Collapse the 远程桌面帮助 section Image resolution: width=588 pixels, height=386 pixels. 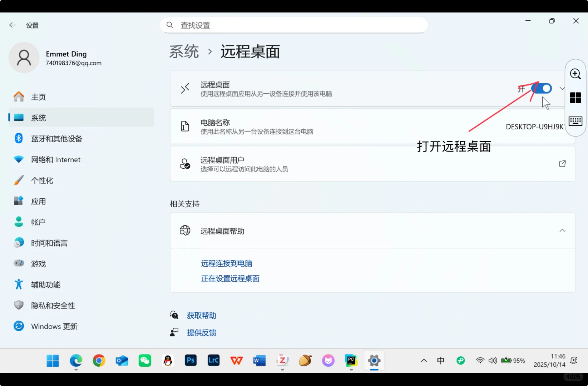point(562,231)
